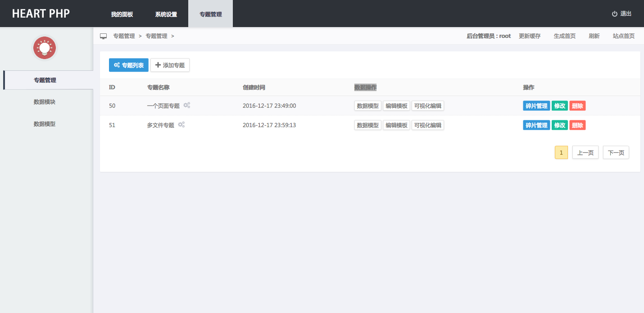644x313 pixels.
Task: Click the power icon next to 退出
Action: click(x=614, y=14)
